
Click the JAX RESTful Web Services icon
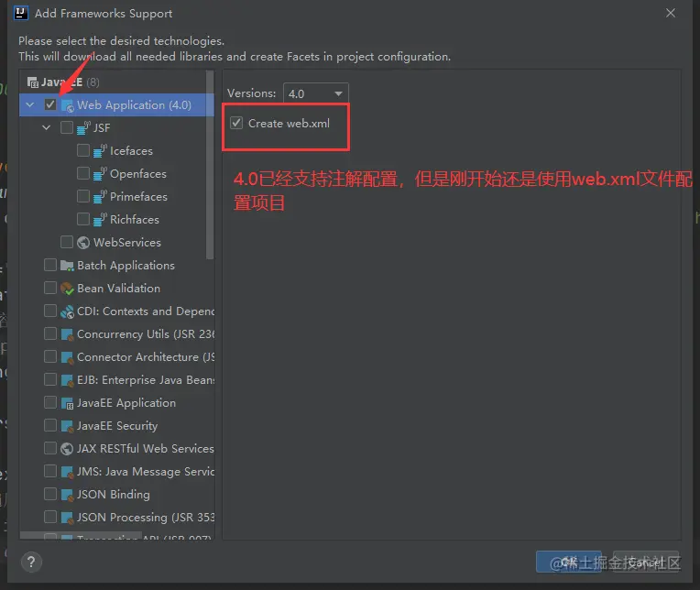67,449
